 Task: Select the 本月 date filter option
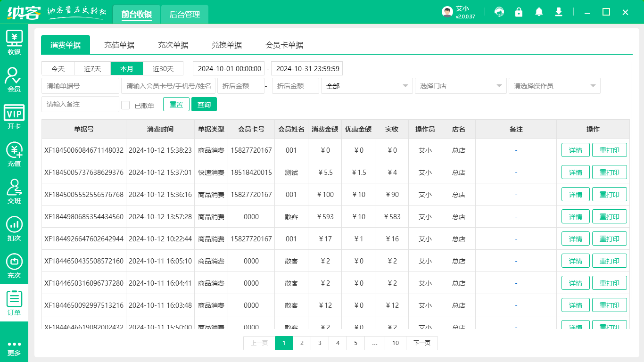tap(126, 68)
